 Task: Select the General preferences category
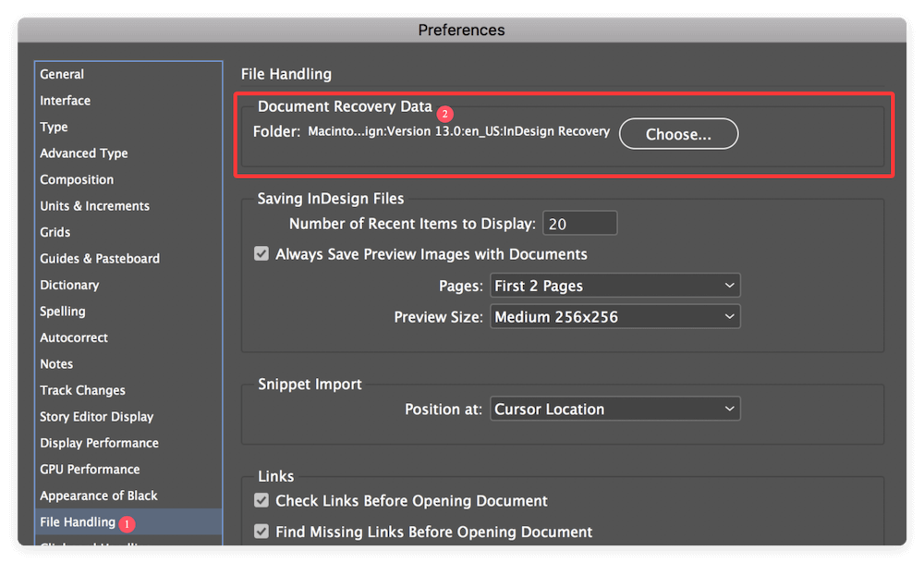pos(62,74)
